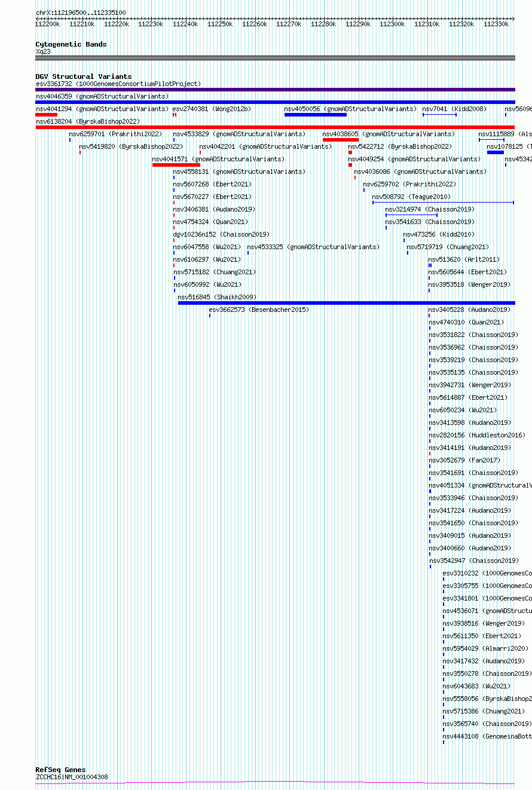Click nsv6047558 (Wu2021) label
Viewport: 532px width, 790px height.
207,247
